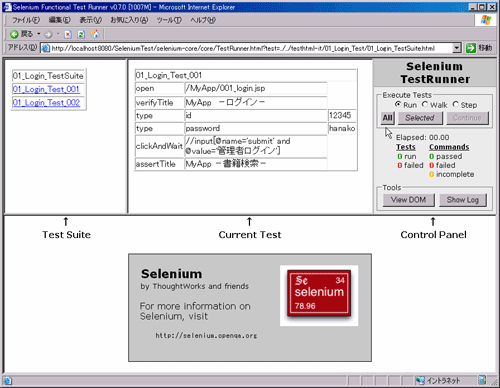Click the Continue button
The image size is (500, 388).
click(x=467, y=118)
